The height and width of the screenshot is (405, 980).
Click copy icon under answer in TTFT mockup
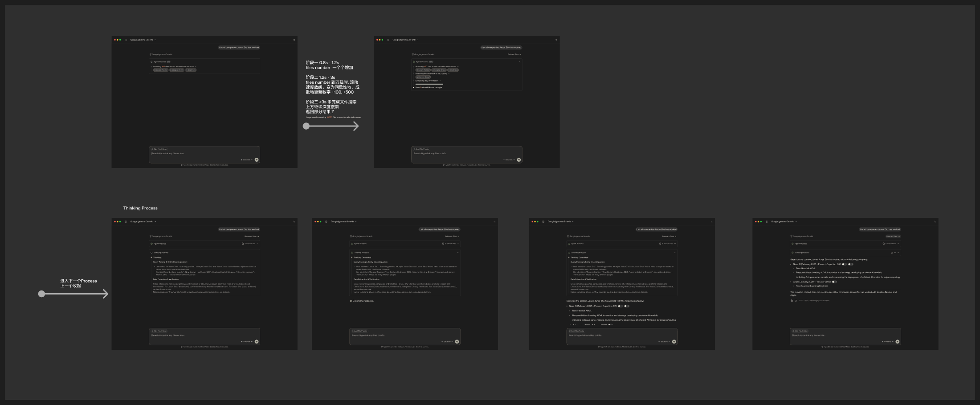tap(792, 301)
